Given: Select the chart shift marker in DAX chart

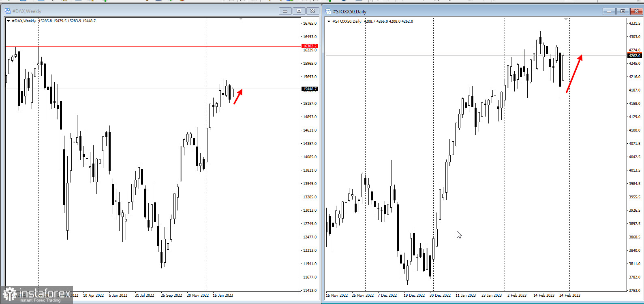Looking at the screenshot, I should [241, 19].
